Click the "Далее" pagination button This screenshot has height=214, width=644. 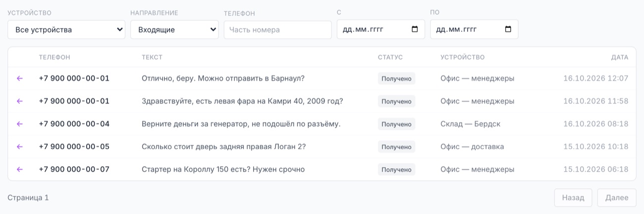[617, 198]
